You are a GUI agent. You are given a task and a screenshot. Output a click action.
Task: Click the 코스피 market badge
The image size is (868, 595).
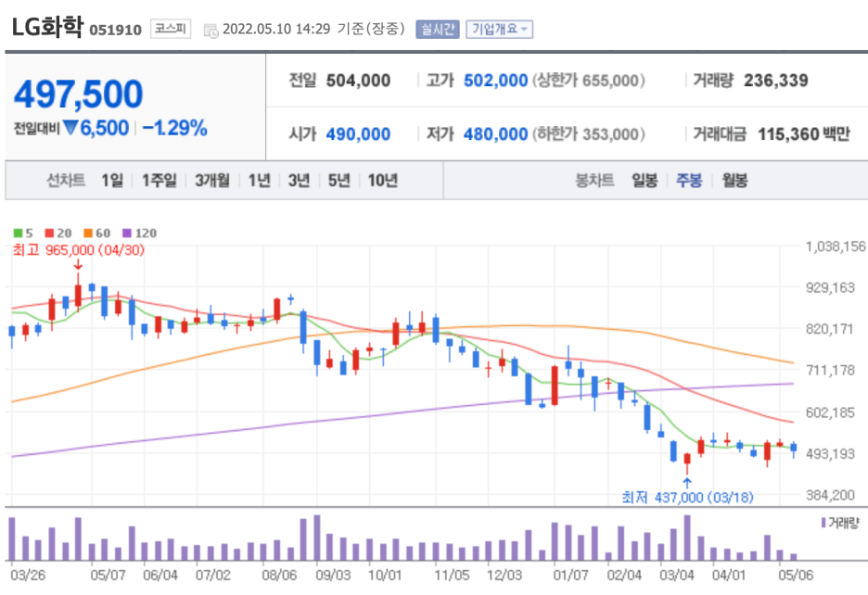pyautogui.click(x=171, y=29)
